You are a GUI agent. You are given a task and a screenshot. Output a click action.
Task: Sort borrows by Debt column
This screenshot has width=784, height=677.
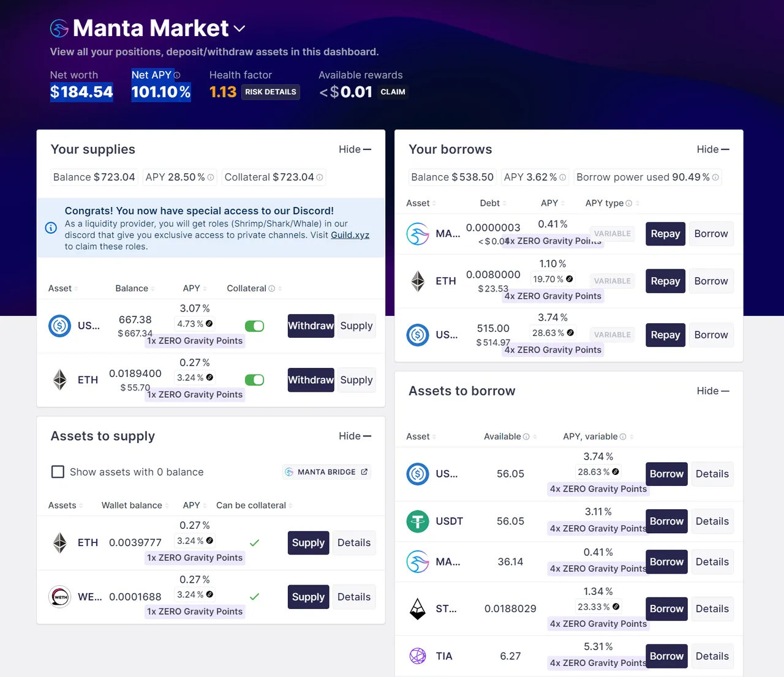point(494,203)
